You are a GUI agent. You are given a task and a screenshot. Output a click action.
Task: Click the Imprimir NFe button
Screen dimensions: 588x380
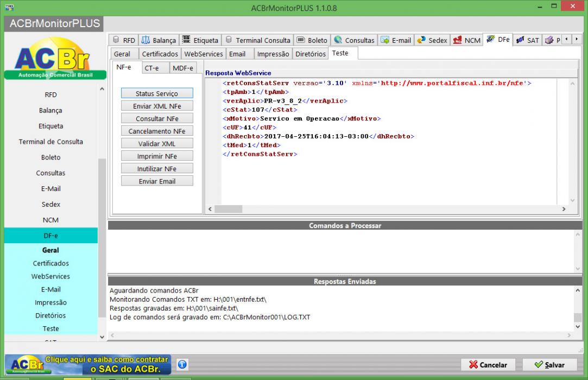(157, 156)
